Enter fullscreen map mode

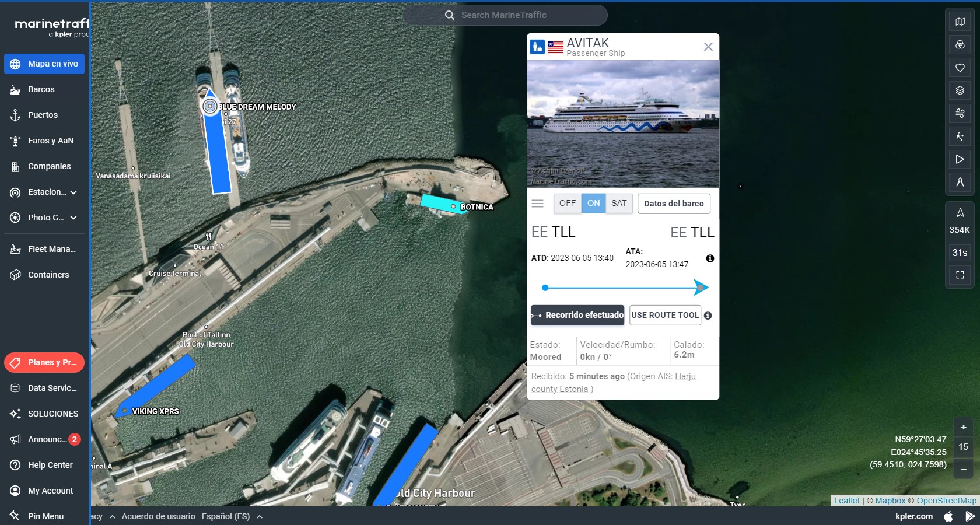[x=960, y=275]
